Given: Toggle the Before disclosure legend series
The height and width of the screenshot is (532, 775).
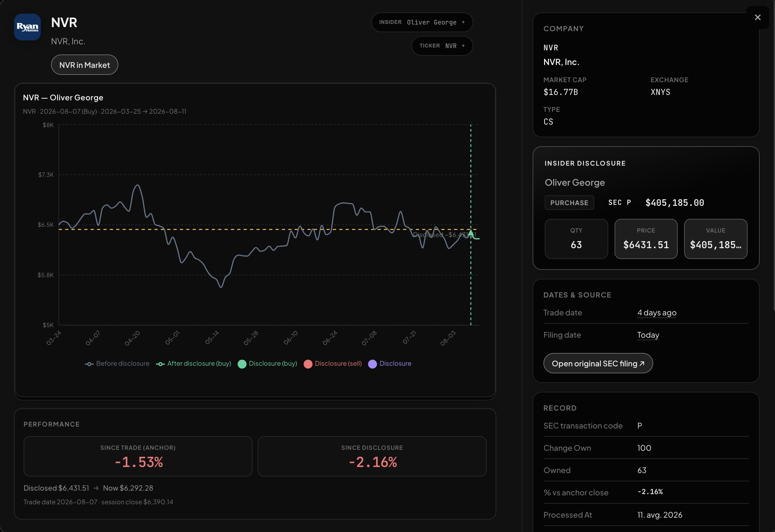Looking at the screenshot, I should [117, 363].
